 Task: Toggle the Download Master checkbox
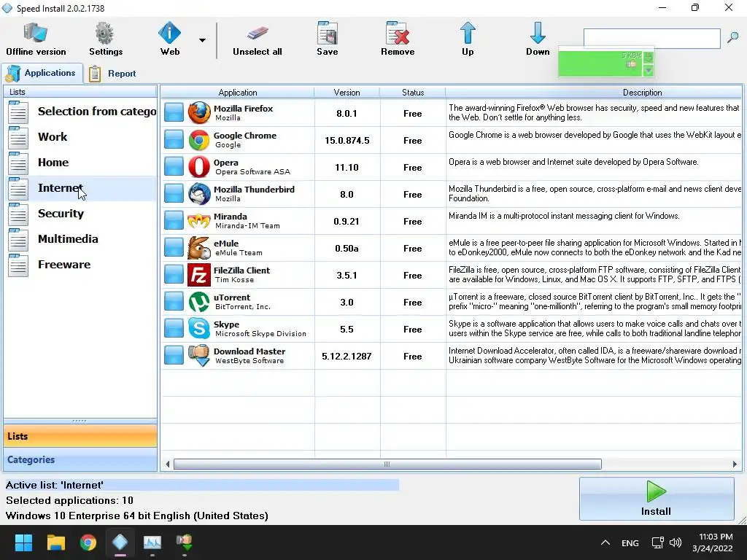point(174,356)
